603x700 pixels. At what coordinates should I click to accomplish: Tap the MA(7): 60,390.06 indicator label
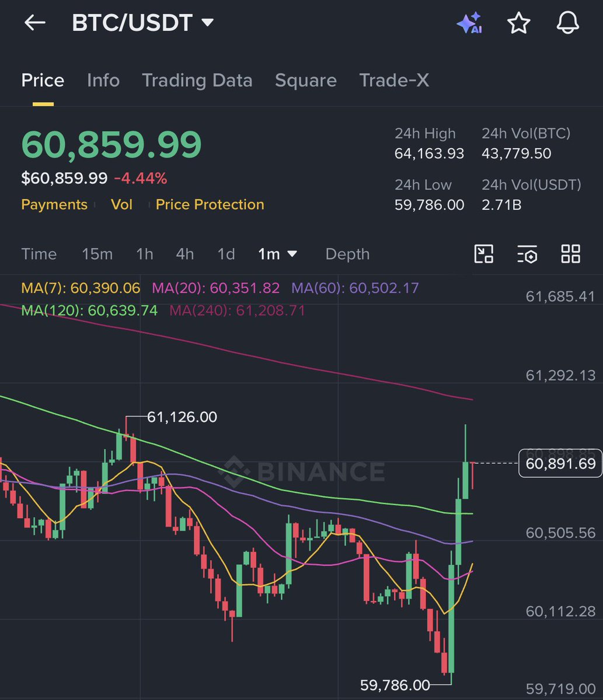tap(81, 288)
